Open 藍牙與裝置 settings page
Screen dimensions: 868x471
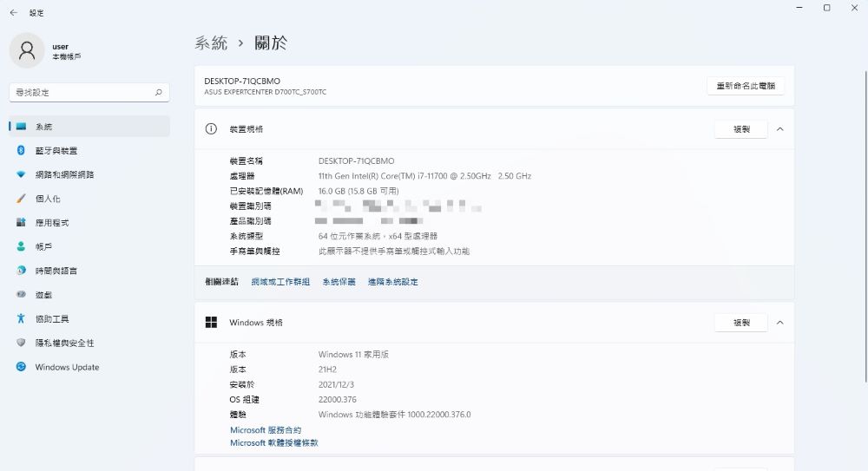click(x=89, y=151)
